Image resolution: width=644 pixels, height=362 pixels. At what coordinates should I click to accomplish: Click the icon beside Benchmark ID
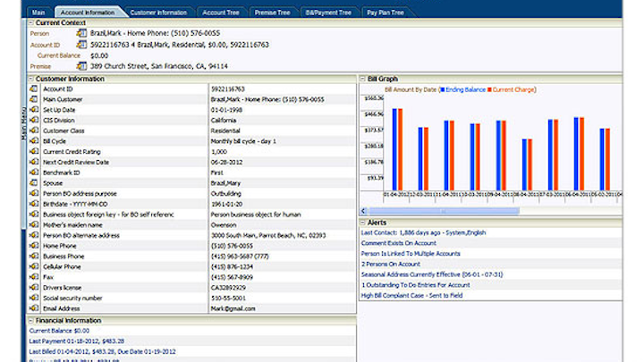point(34,173)
